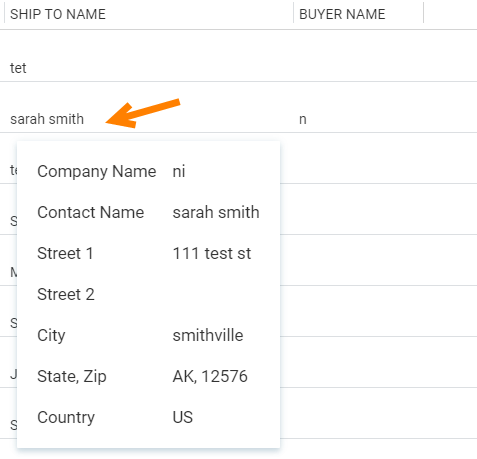Click the SHIP TO NAME column header
477x459 pixels.
[58, 14]
